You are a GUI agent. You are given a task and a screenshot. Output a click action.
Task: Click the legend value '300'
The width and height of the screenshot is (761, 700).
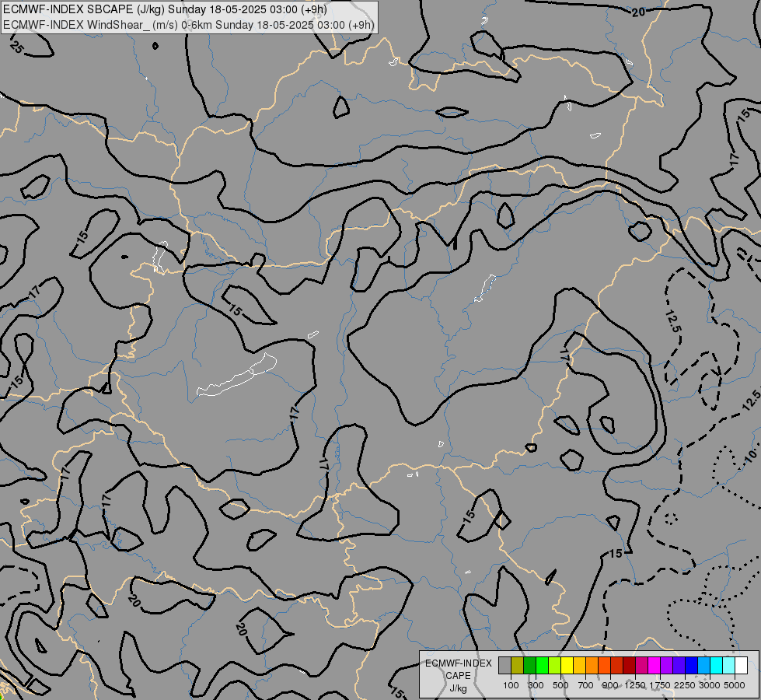(536, 685)
